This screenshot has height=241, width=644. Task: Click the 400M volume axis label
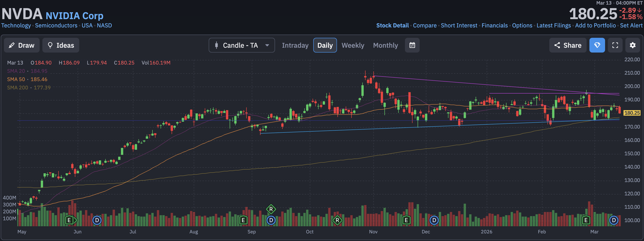coord(9,198)
